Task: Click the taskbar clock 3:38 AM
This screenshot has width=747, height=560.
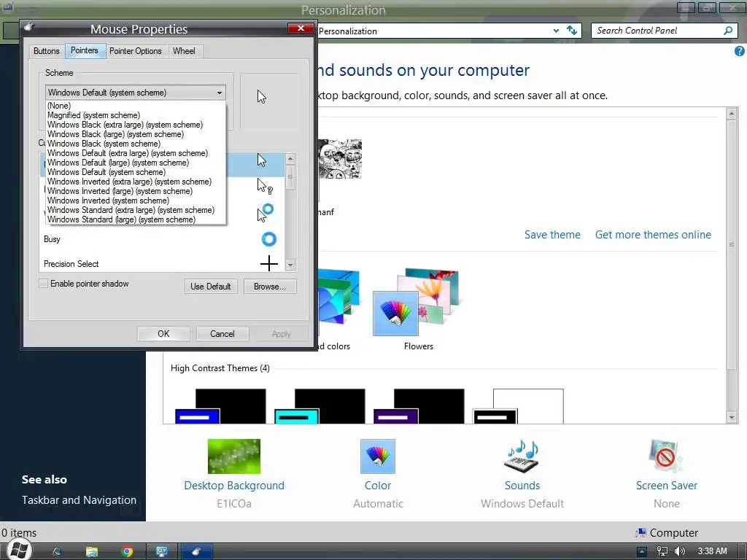Action: 712,551
